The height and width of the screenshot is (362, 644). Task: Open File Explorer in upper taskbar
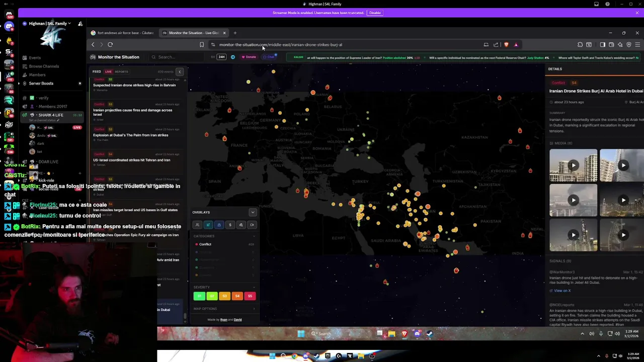pyautogui.click(x=391, y=333)
